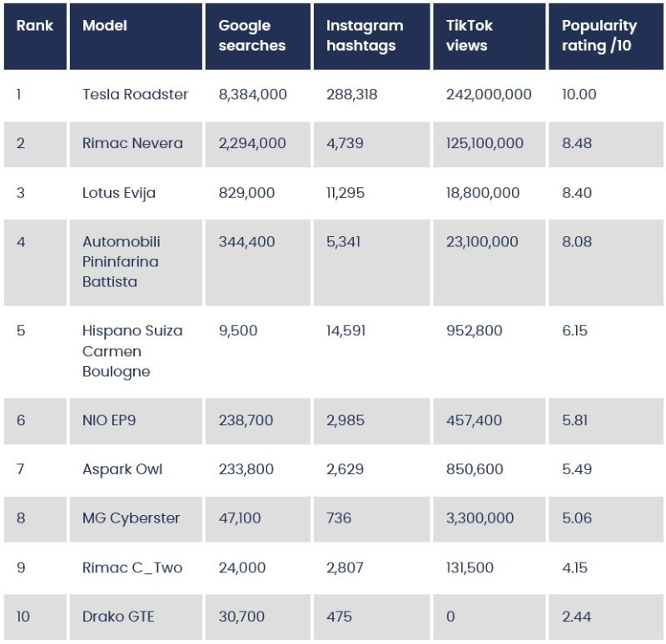Viewport: 666px width, 644px height.
Task: Click the TikTok views column header
Action: [490, 37]
